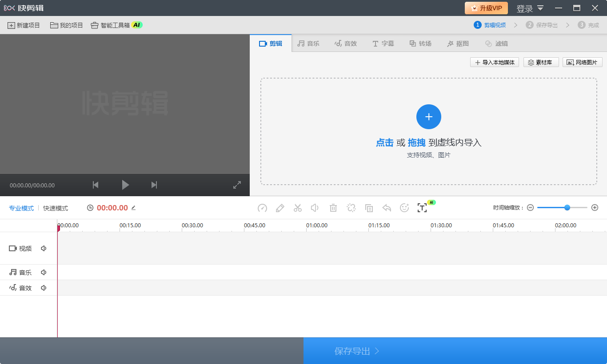Mute the 视频 track
The image size is (607, 364).
[x=43, y=248]
